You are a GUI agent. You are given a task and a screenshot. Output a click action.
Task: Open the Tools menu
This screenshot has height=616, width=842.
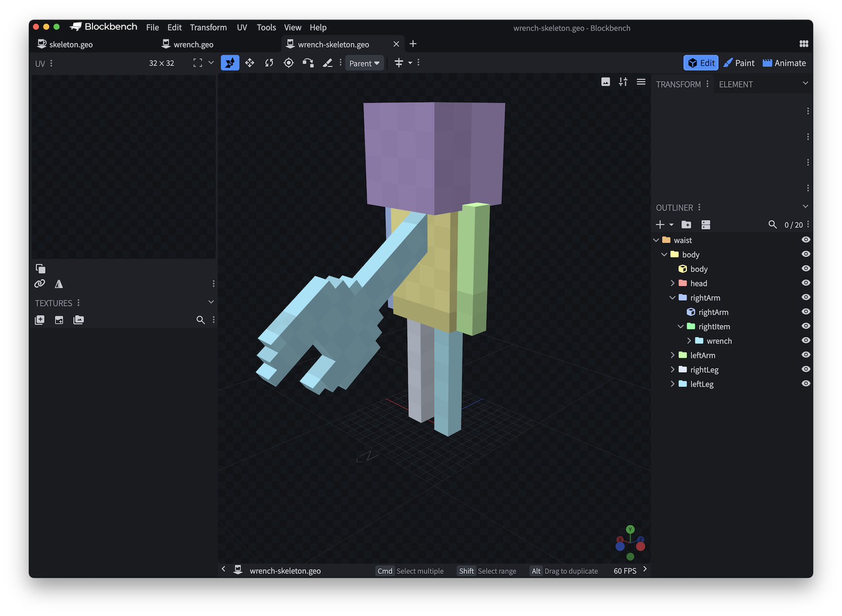(266, 27)
